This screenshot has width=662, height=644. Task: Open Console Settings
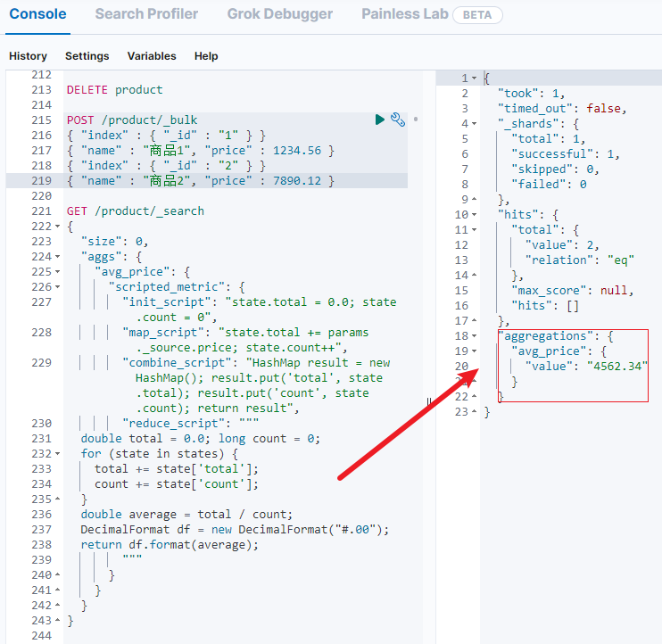[x=87, y=56]
